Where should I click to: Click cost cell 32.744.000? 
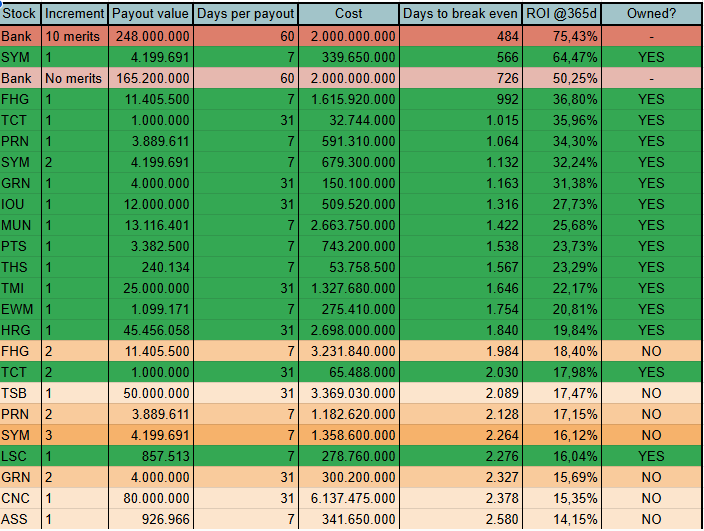click(348, 120)
